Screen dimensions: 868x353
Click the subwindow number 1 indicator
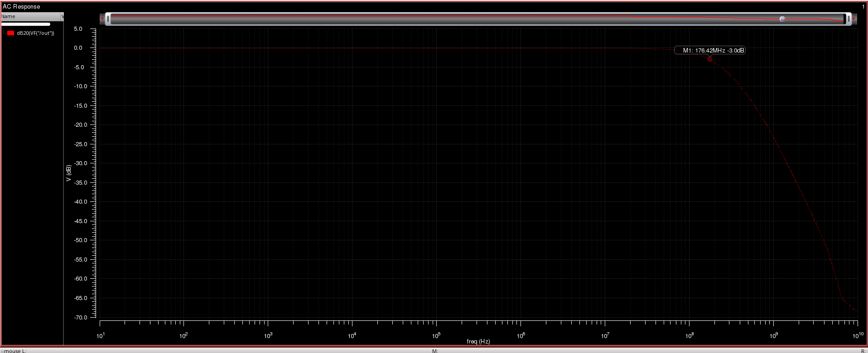(x=863, y=7)
